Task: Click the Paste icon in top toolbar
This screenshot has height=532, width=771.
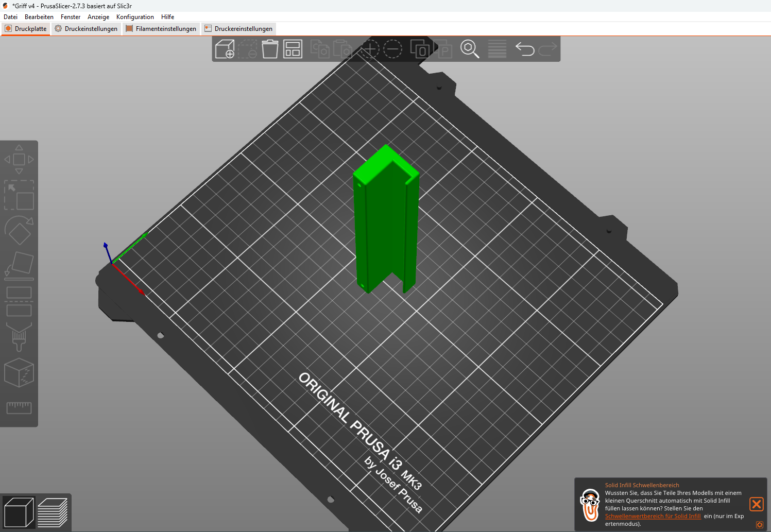Action: click(x=342, y=49)
